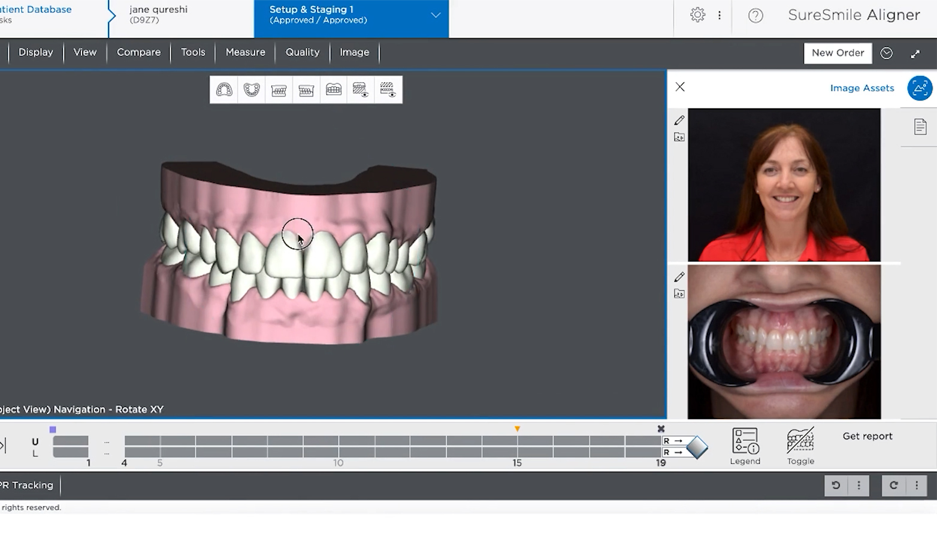Image resolution: width=937 pixels, height=560 pixels.
Task: Select stage 1 on the staging timeline
Action: point(89,463)
